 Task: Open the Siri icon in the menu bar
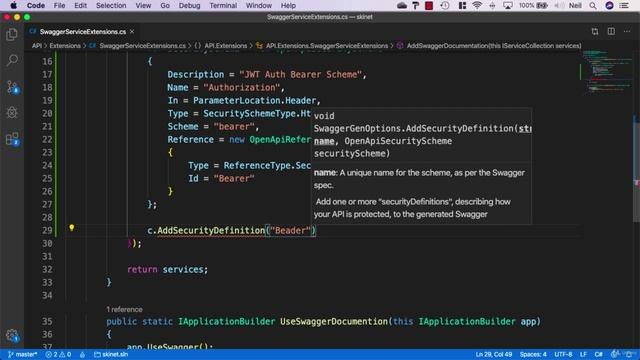[609, 5]
